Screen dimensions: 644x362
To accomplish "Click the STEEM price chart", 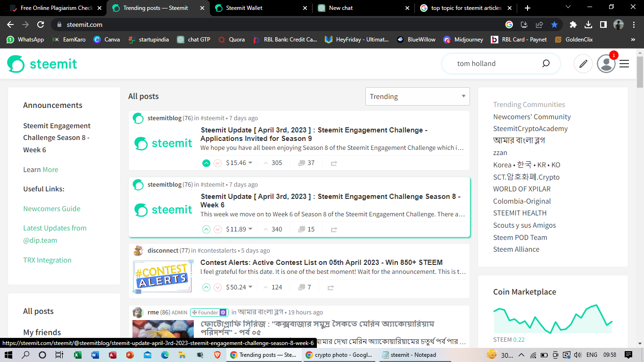I will point(553,319).
